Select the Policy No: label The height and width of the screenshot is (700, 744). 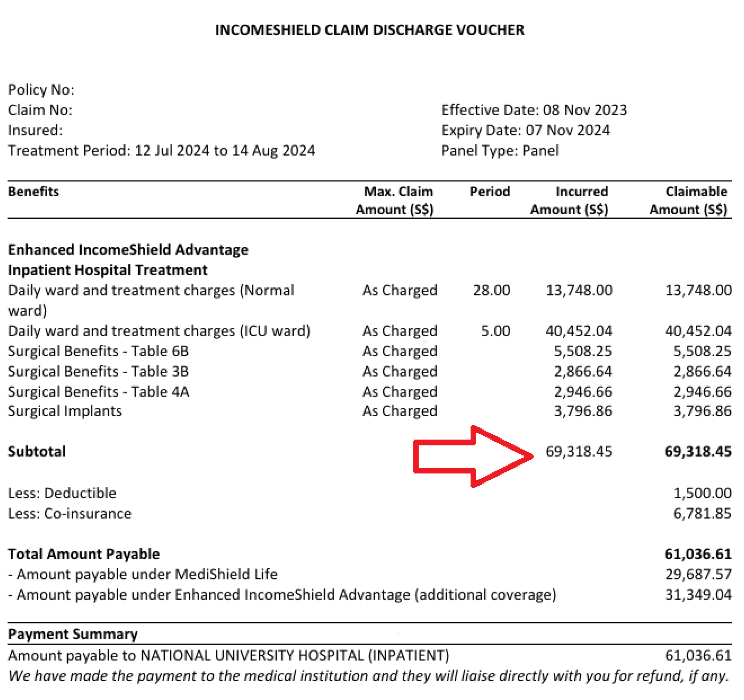click(41, 90)
